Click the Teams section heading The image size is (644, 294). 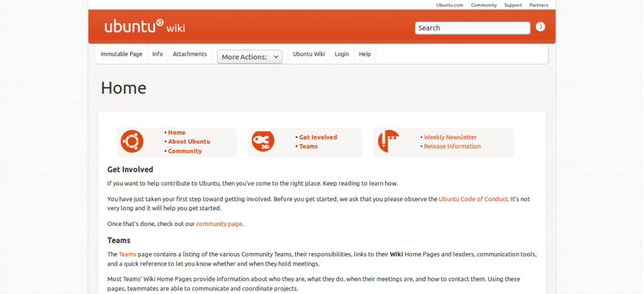[x=119, y=240]
